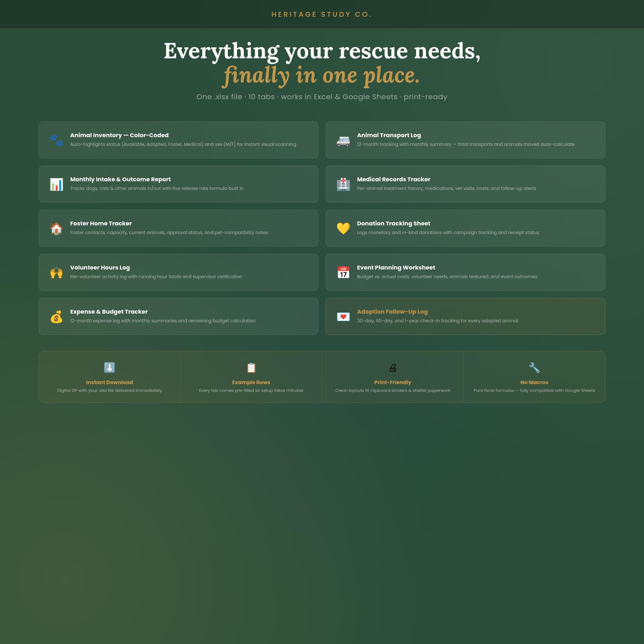Select the Event Planning Worksheet title

(396, 267)
